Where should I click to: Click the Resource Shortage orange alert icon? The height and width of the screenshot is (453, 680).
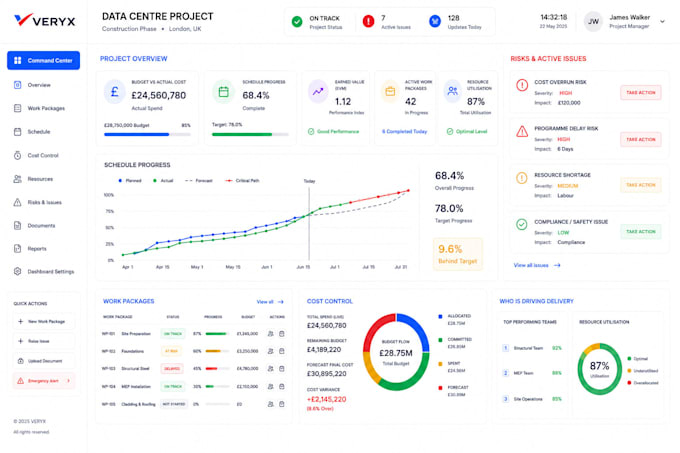522,178
